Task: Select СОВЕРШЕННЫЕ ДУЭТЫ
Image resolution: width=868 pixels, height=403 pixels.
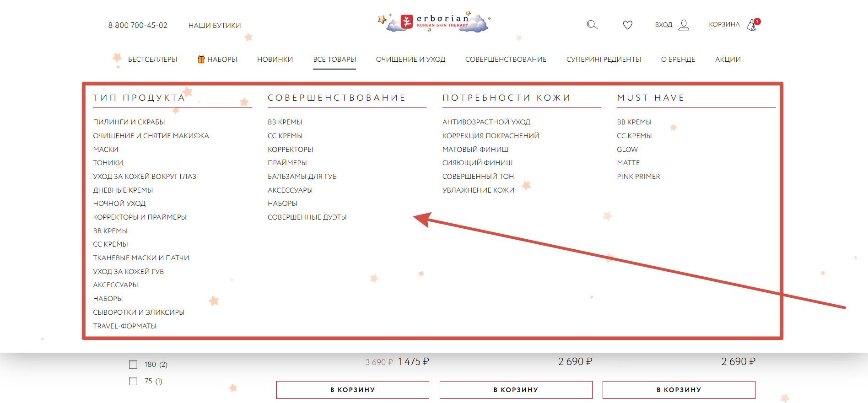Action: [307, 217]
